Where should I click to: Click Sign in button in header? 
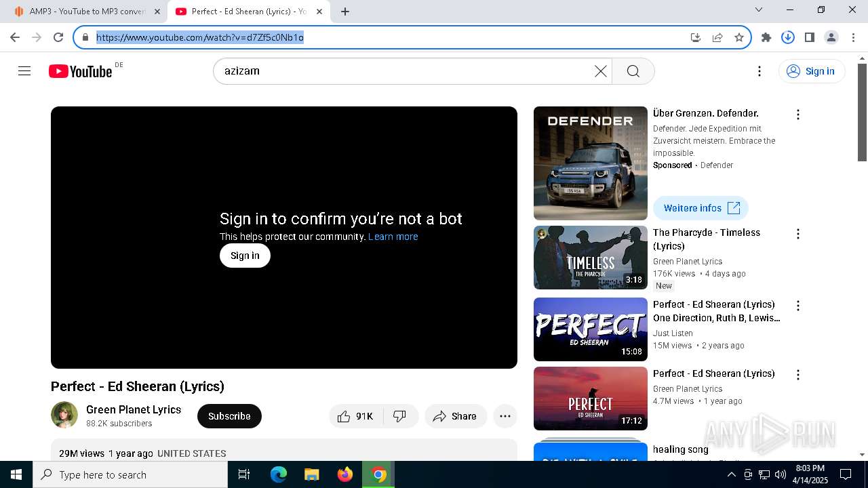812,71
